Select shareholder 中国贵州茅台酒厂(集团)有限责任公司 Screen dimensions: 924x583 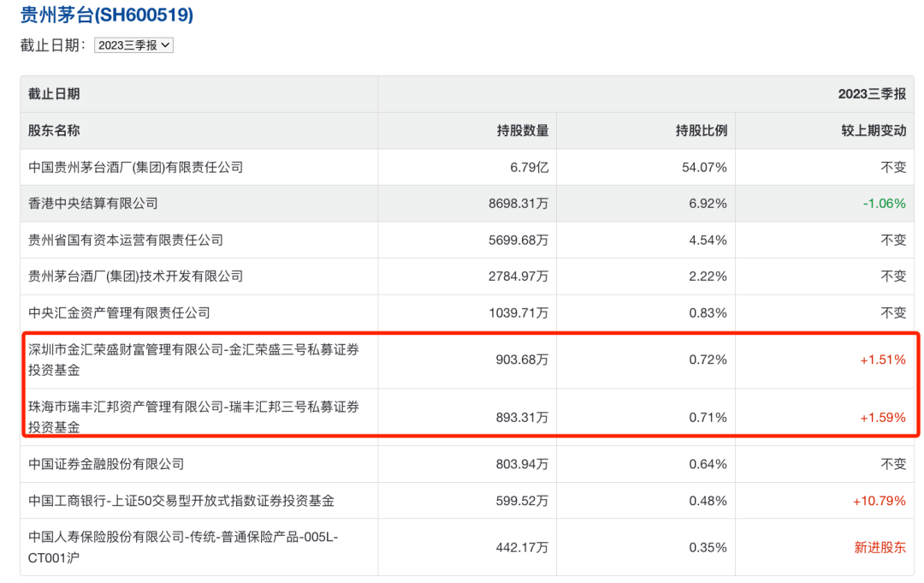tap(135, 168)
